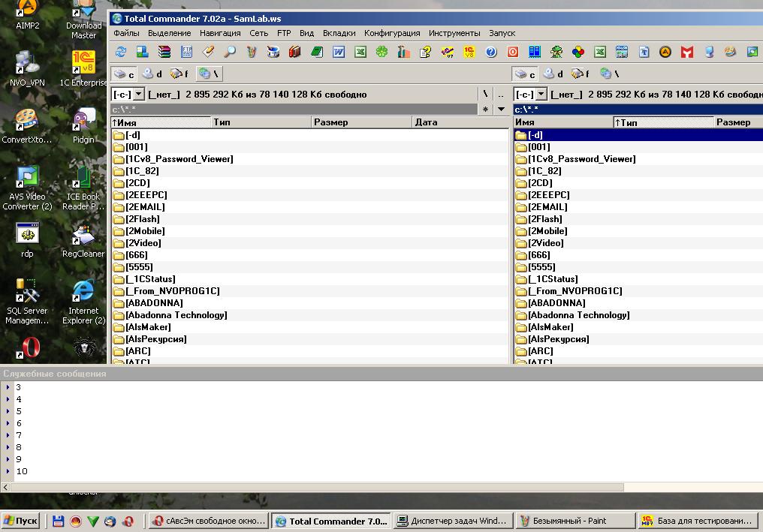
Task: Open the RegCleaner desktop shortcut
Action: click(x=83, y=241)
